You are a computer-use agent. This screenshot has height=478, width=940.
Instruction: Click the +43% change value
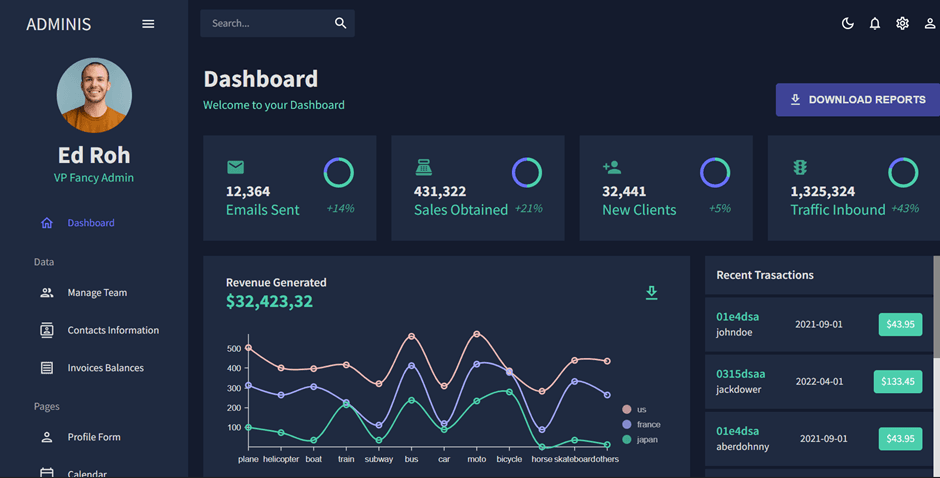(x=905, y=208)
